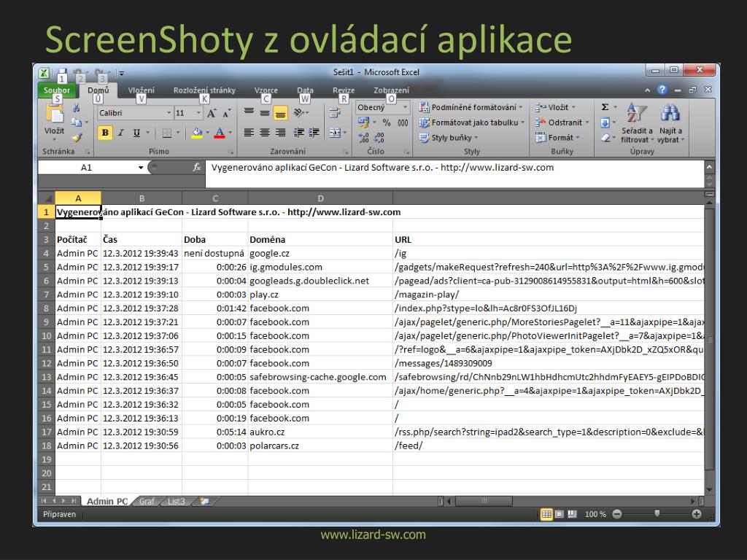This screenshot has width=747, height=560.
Task: Decrease font size with small A icon
Action: 226,113
